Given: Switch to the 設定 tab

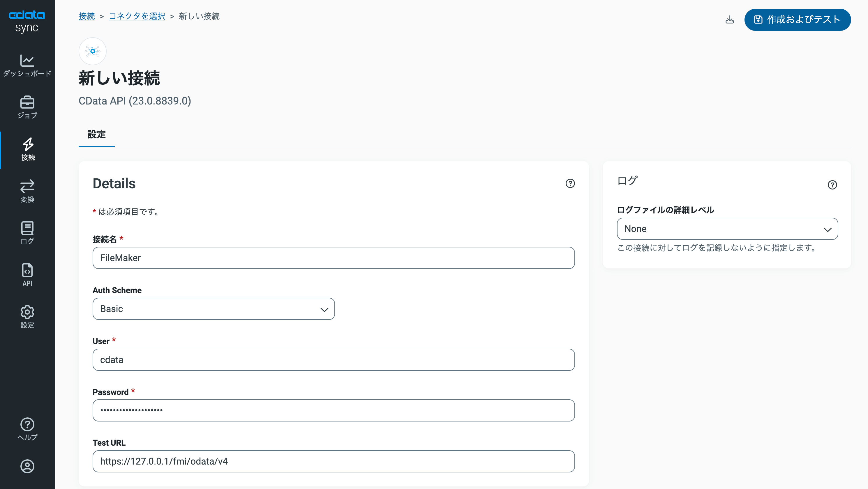Looking at the screenshot, I should (x=97, y=134).
